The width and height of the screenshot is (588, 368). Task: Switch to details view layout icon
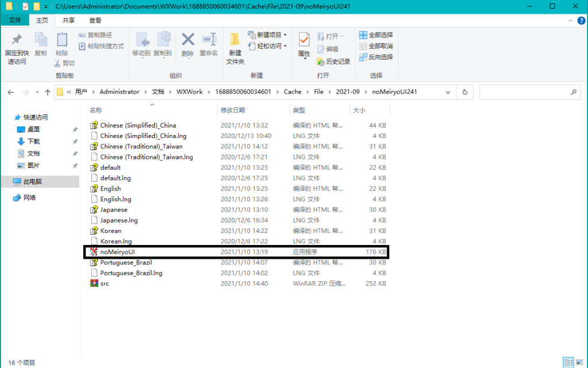coord(568,362)
